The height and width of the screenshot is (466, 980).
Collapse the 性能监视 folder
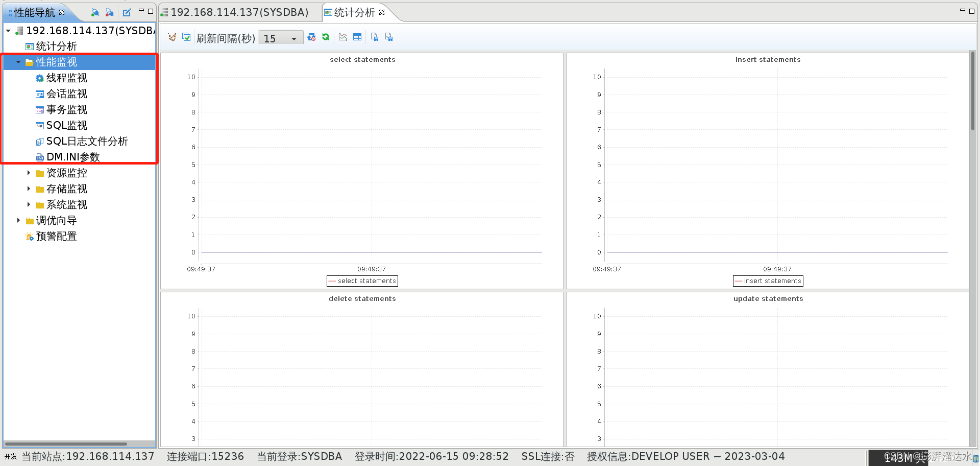point(18,62)
